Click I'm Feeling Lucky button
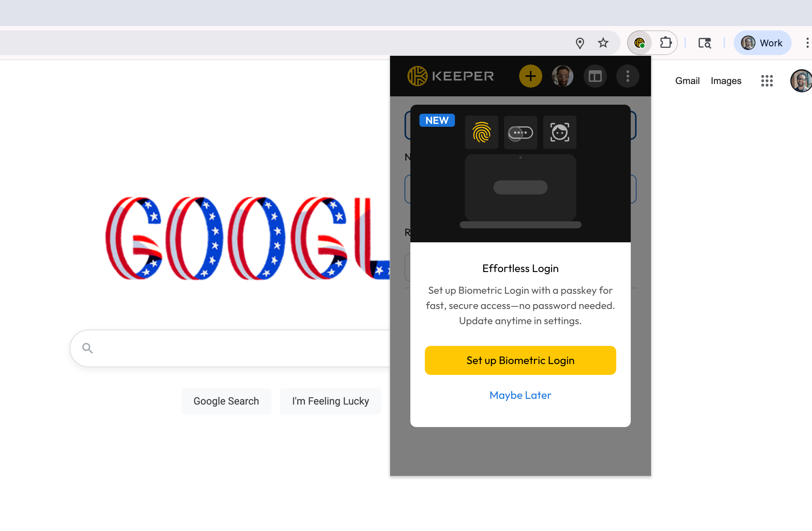The width and height of the screenshot is (812, 531). click(331, 401)
